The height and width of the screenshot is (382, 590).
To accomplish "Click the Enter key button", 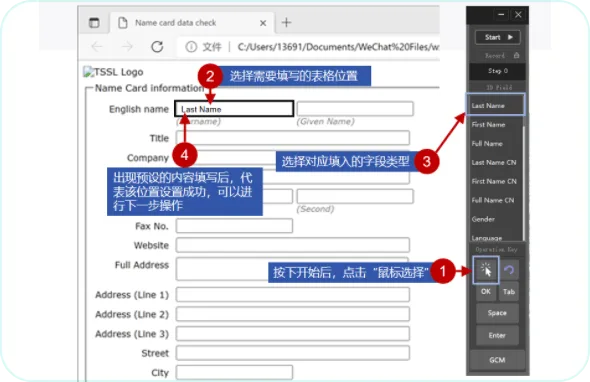I will tap(497, 335).
